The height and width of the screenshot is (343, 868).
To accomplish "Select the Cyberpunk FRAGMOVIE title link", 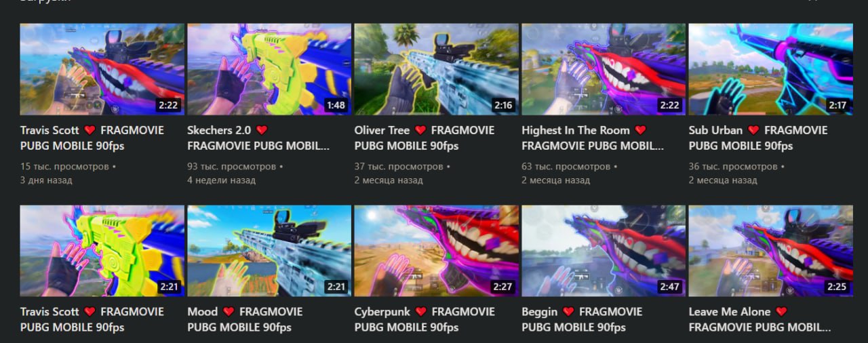I will [x=425, y=319].
